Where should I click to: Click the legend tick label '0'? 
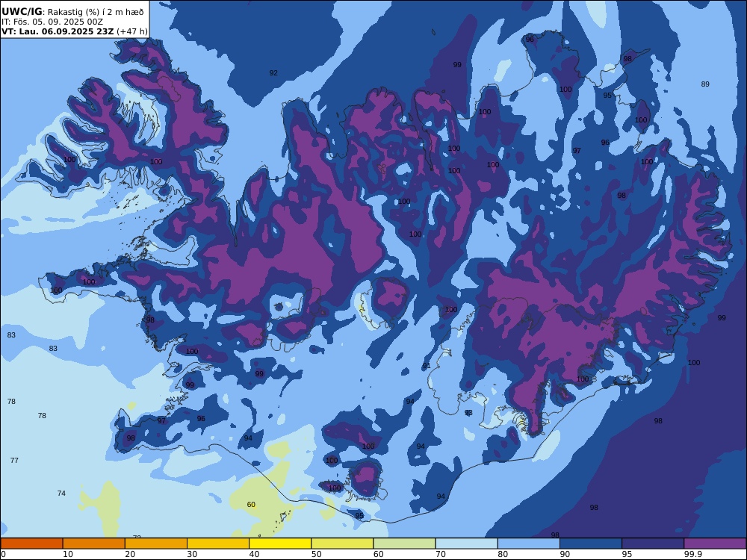pyautogui.click(x=3, y=554)
